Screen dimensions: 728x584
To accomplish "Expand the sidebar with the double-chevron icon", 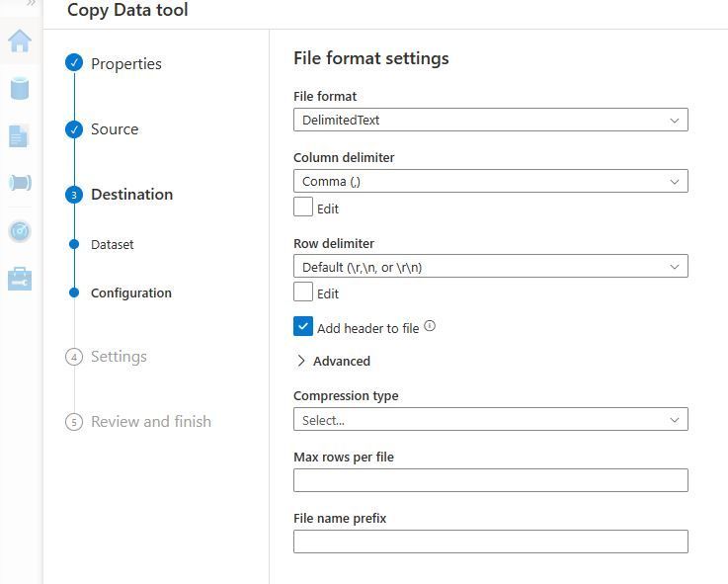I will click(32, 5).
